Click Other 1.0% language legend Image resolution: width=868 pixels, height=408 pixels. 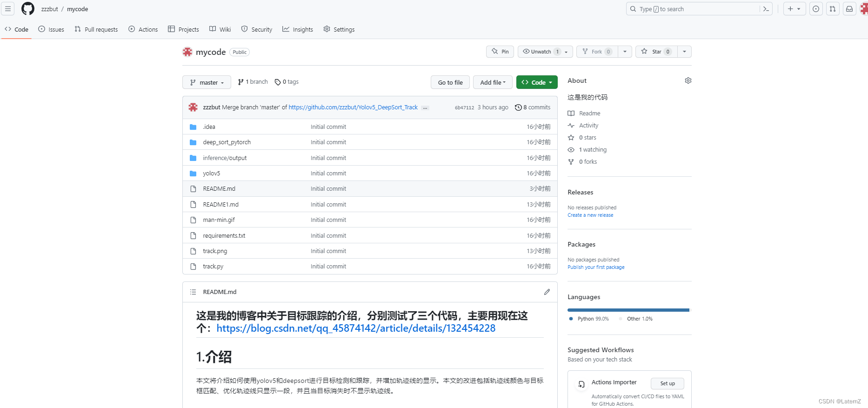click(635, 319)
